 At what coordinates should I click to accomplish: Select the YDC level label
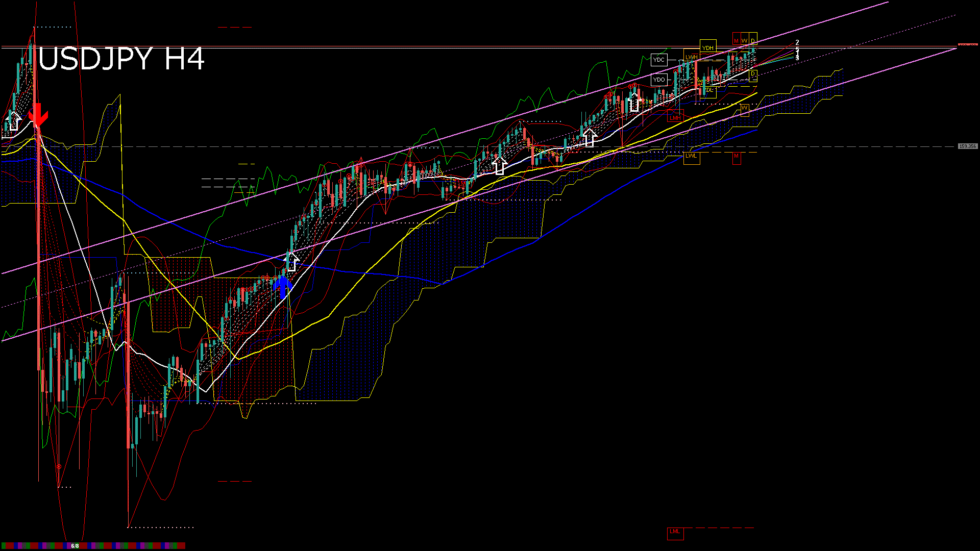click(659, 60)
